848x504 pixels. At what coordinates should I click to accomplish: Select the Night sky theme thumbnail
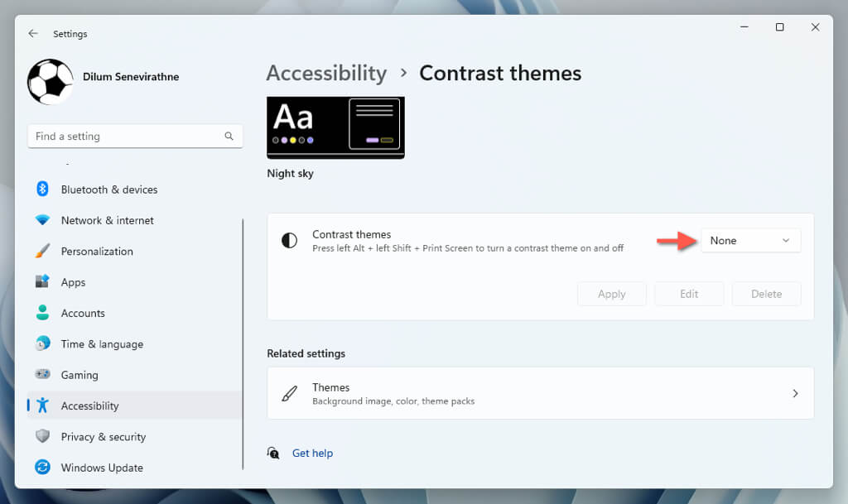point(335,127)
